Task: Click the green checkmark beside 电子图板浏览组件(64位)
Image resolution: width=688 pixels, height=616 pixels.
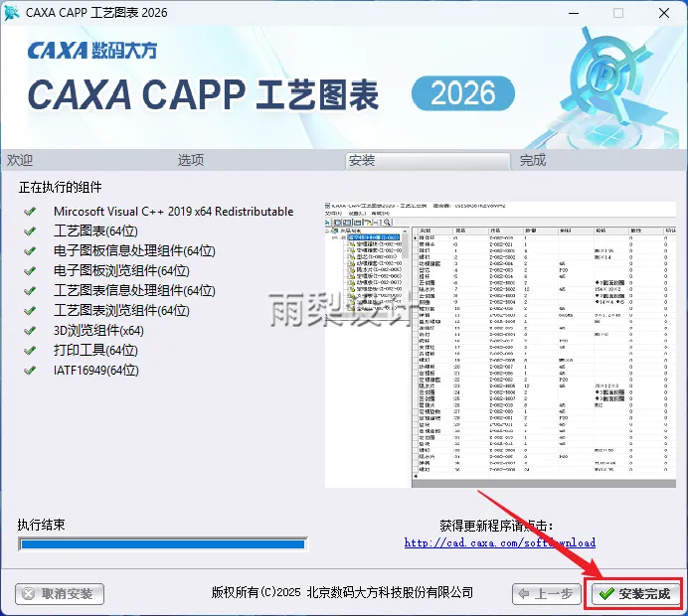Action: [30, 271]
